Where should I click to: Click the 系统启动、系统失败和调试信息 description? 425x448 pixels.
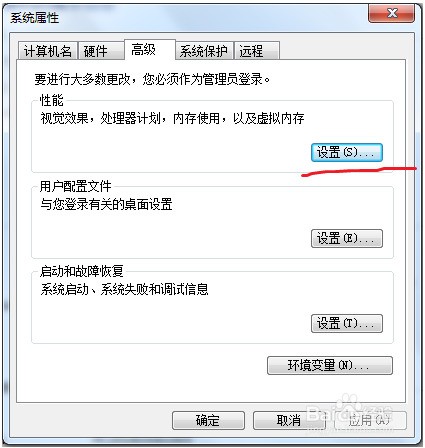point(124,289)
